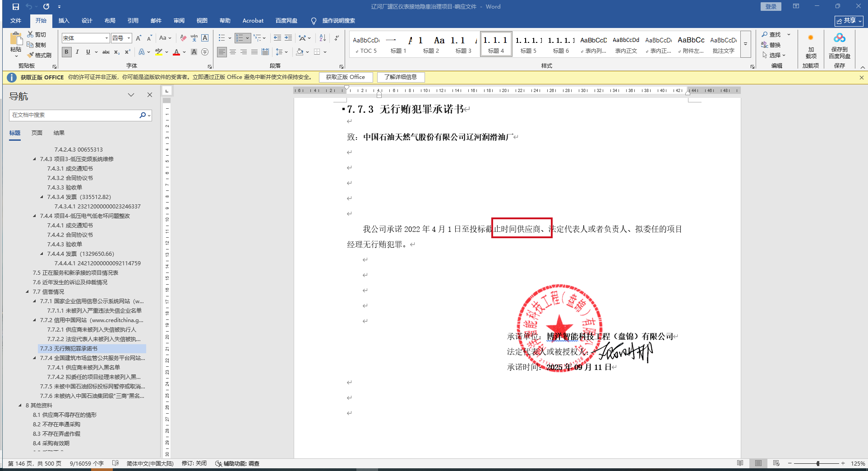The image size is (868, 471).
Task: Toggle strikethrough formatting
Action: (x=106, y=52)
